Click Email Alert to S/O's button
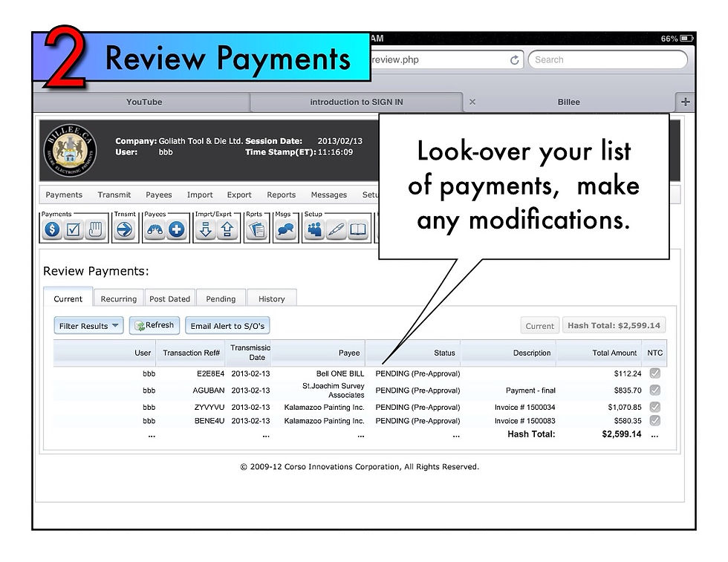728x562 pixels. tap(227, 326)
